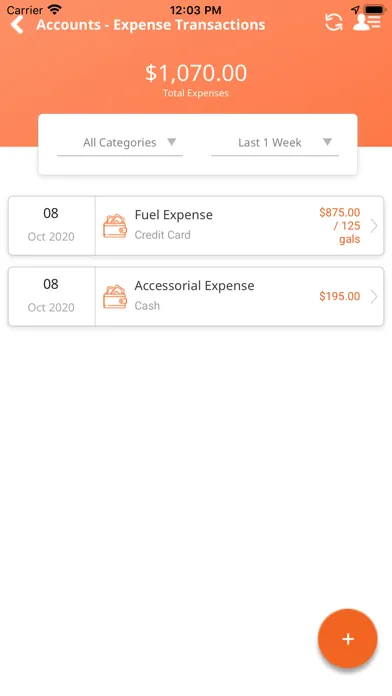The height and width of the screenshot is (696, 392).
Task: Tap the wallet icon beside Fuel Expense
Action: 115,225
